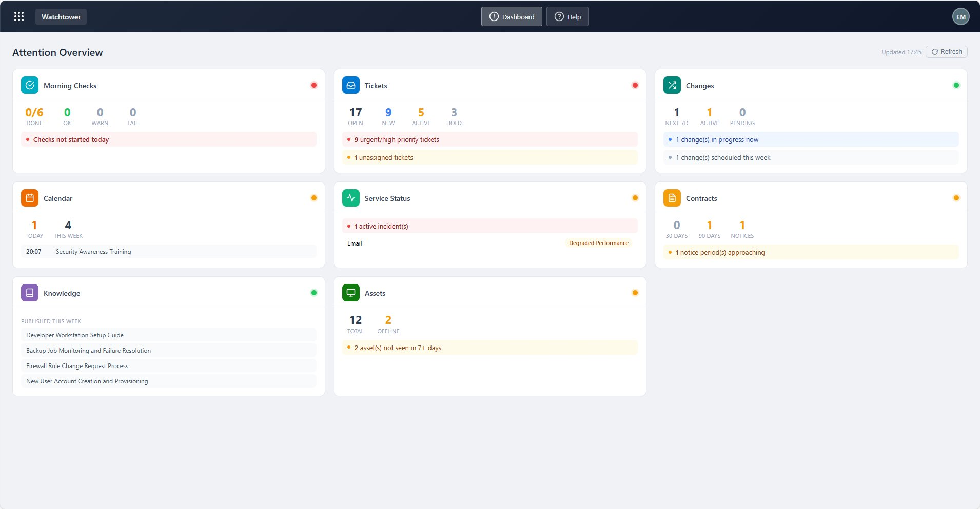
Task: Open the EM user avatar menu
Action: point(961,16)
